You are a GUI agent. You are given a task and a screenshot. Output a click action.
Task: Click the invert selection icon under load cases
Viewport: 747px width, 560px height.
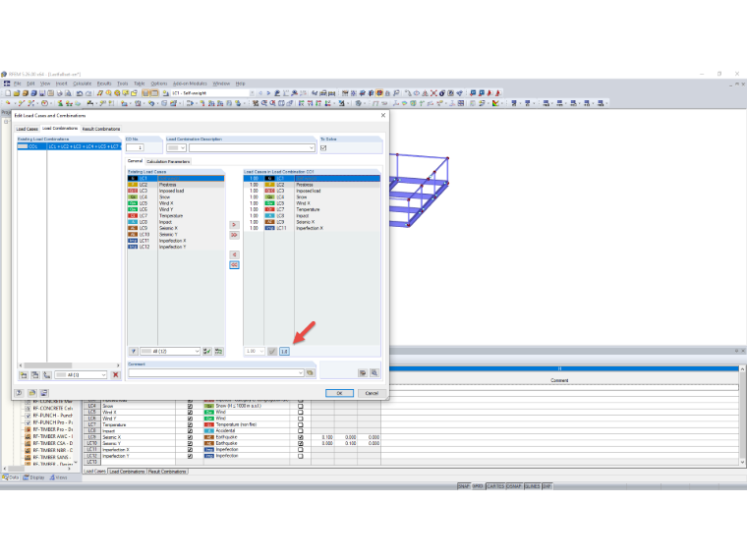[x=218, y=352]
